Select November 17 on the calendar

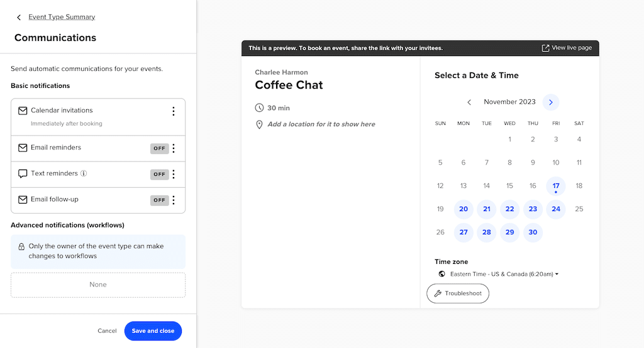point(556,186)
